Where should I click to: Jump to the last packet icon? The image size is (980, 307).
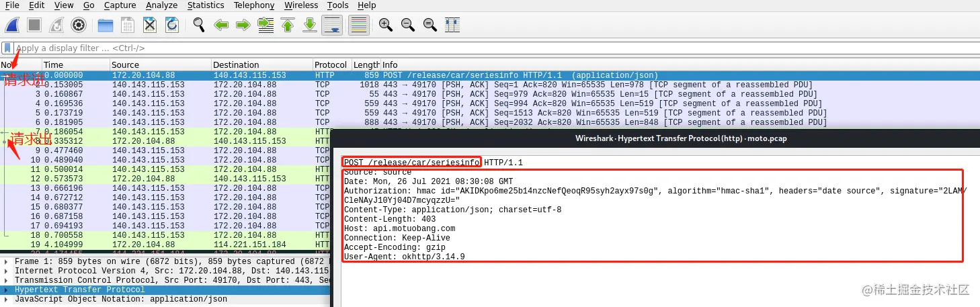[310, 26]
